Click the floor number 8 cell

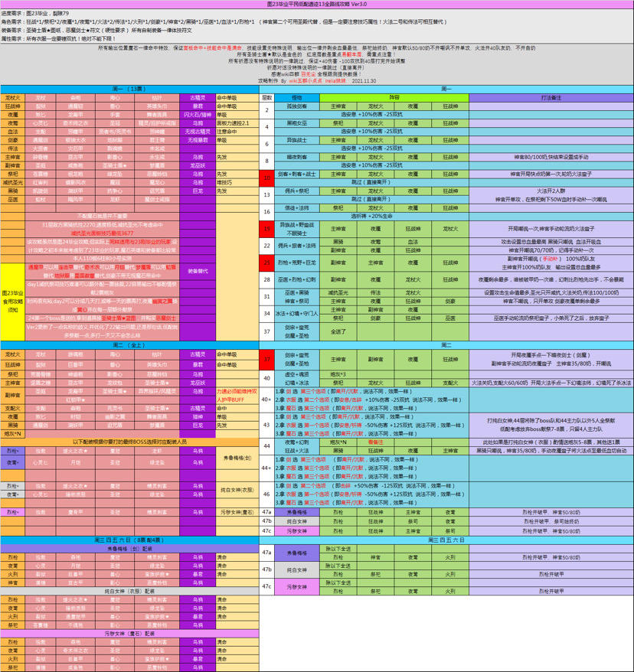266,161
